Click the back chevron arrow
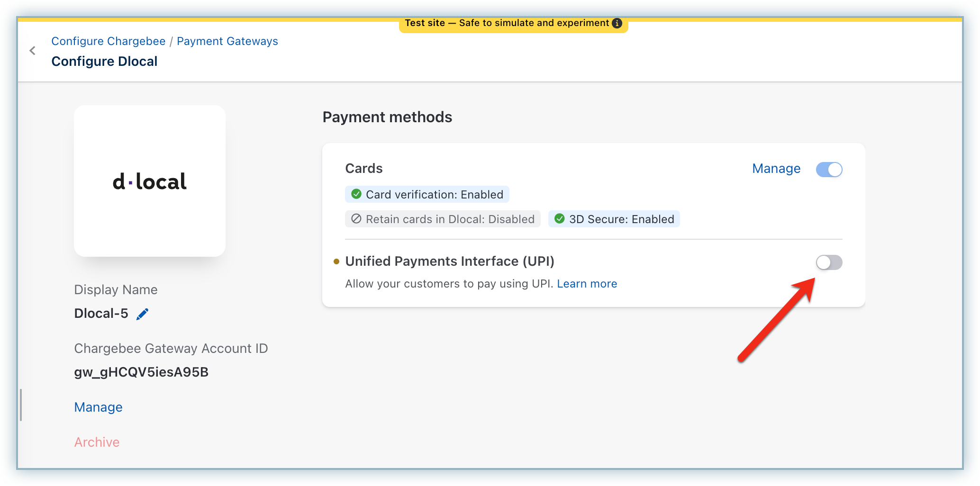 pyautogui.click(x=32, y=51)
